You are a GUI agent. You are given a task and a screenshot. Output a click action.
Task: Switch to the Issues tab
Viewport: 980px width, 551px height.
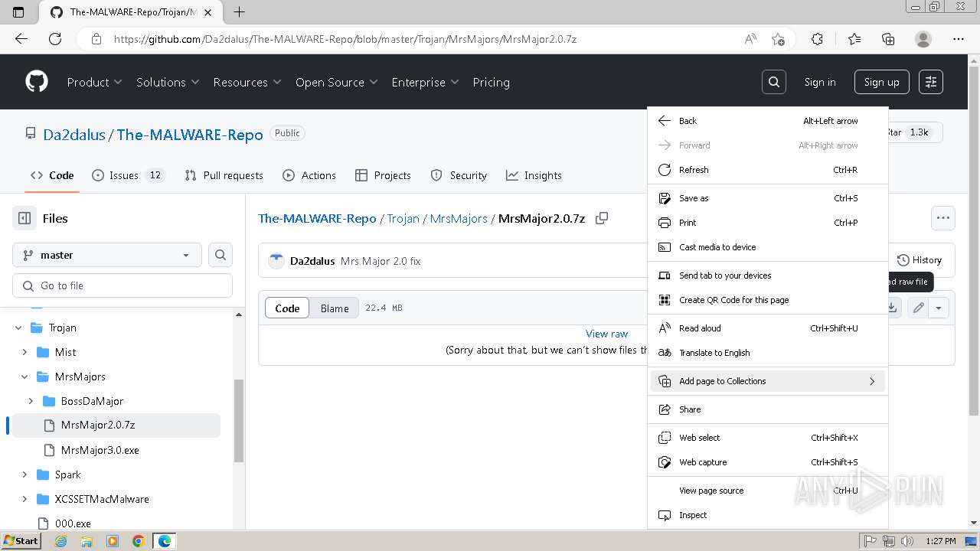point(129,175)
